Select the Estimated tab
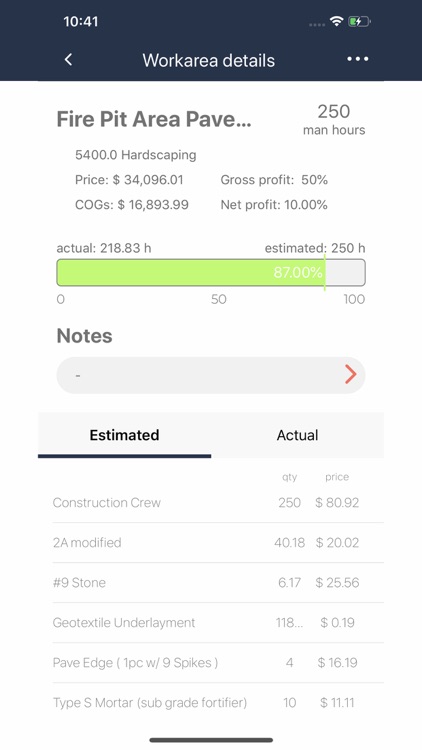Screen dimensions: 422x750 [x=124, y=435]
